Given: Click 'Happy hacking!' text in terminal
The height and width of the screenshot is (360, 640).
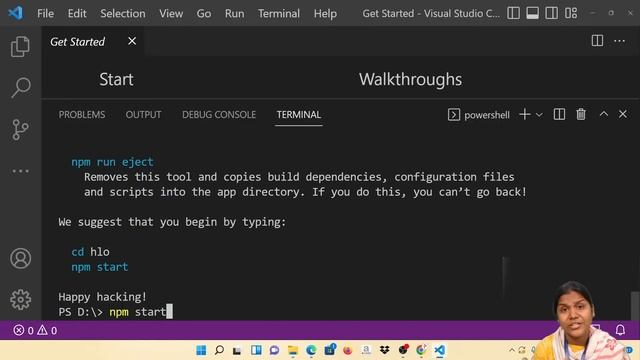Looking at the screenshot, I should (102, 297).
